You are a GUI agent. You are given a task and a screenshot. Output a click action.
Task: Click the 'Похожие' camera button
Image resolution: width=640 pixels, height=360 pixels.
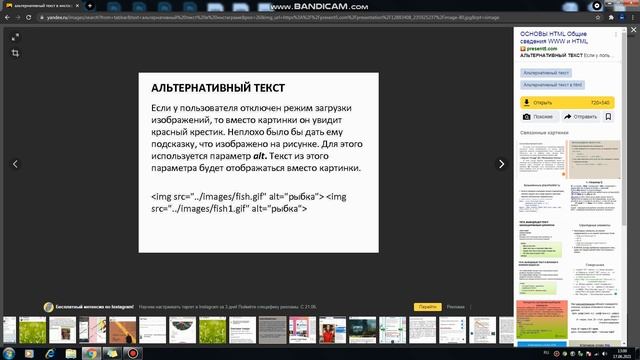pyautogui.click(x=539, y=117)
